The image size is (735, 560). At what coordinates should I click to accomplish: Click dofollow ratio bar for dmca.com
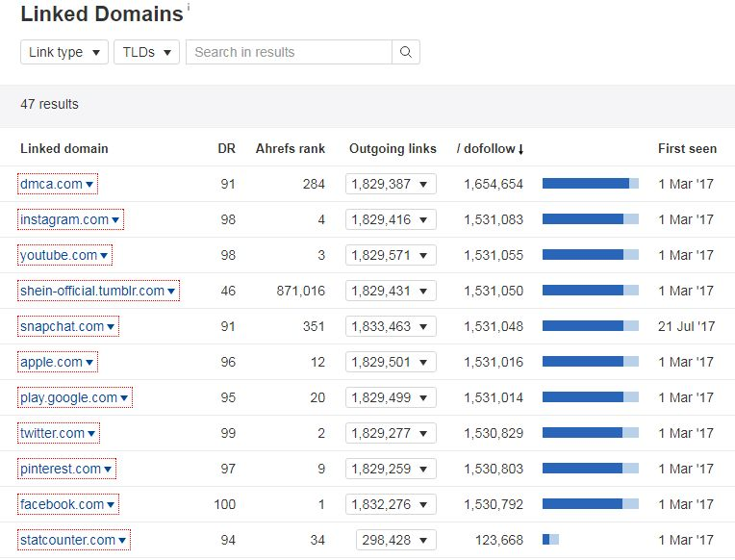(x=591, y=184)
